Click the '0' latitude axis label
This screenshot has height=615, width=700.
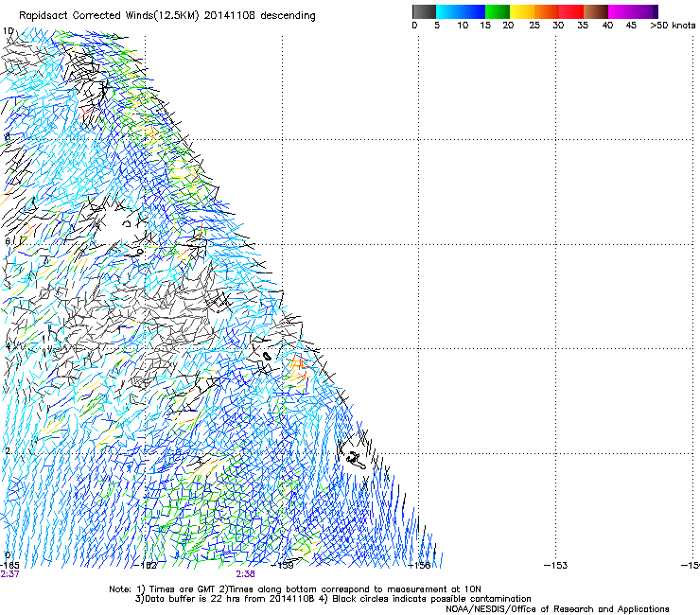[8, 555]
